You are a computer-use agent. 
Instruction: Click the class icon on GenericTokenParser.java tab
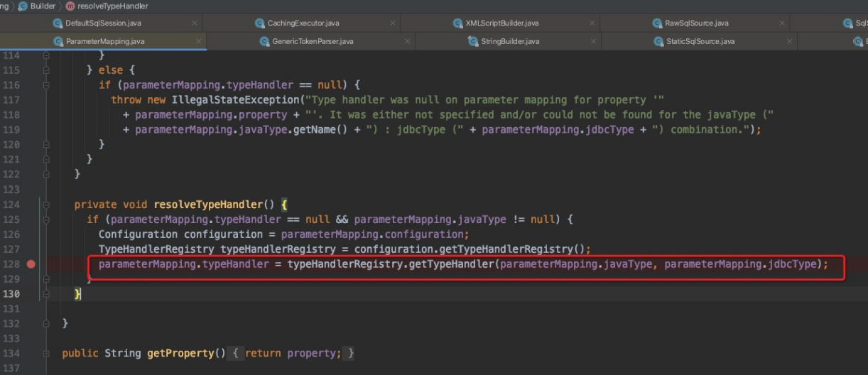[x=265, y=41]
